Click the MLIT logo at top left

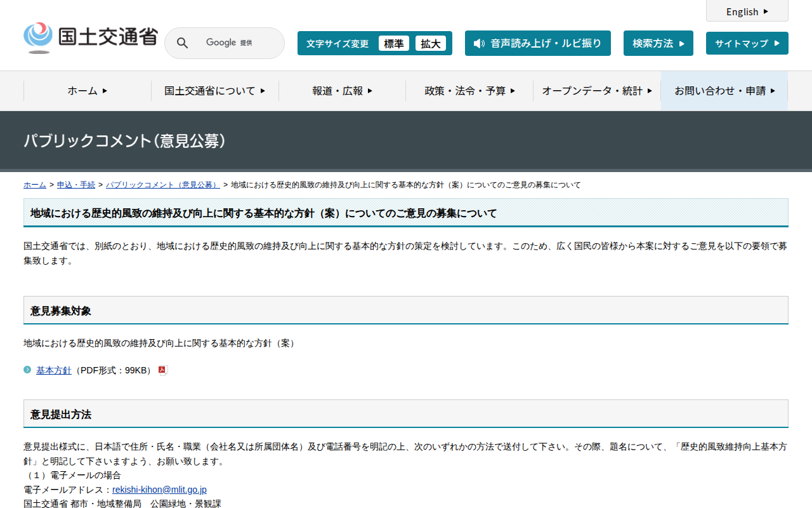(x=90, y=38)
